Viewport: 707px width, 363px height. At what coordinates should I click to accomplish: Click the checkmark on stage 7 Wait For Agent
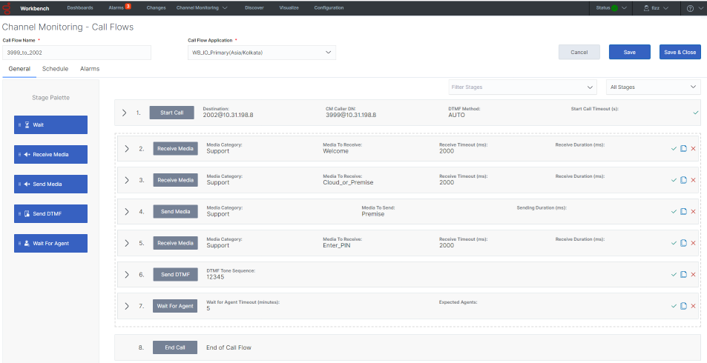[x=674, y=306]
